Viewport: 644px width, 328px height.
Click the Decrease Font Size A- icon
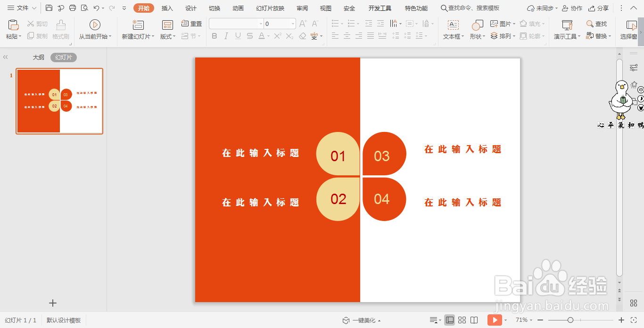tap(315, 24)
